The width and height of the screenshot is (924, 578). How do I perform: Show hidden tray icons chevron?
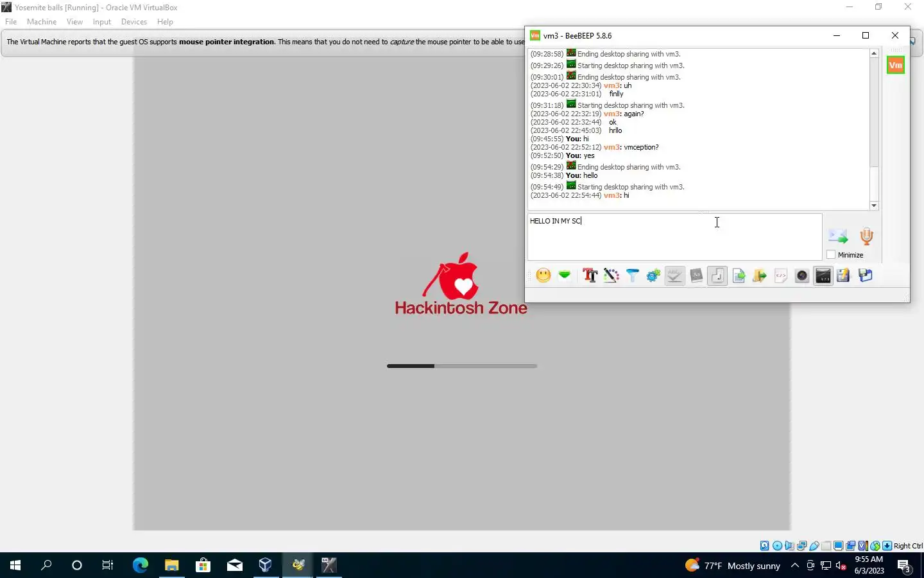click(x=794, y=565)
